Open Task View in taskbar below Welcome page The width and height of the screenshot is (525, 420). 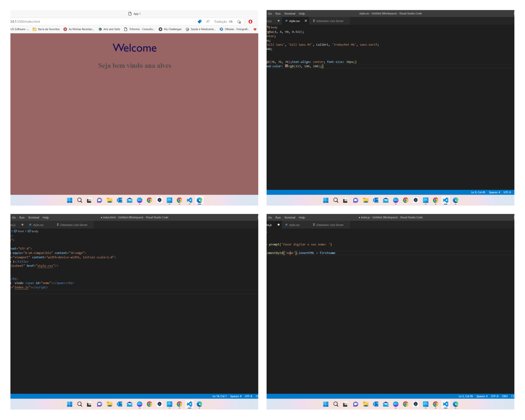point(89,200)
